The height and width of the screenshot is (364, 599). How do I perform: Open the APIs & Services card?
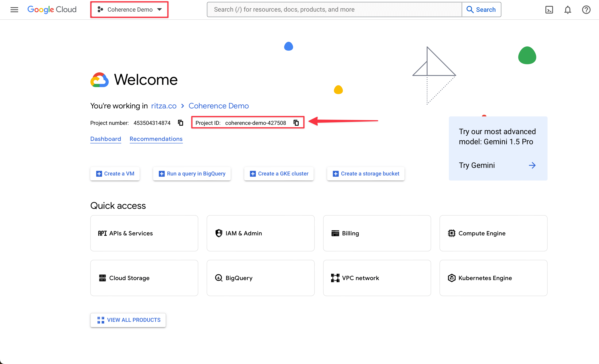pos(144,233)
